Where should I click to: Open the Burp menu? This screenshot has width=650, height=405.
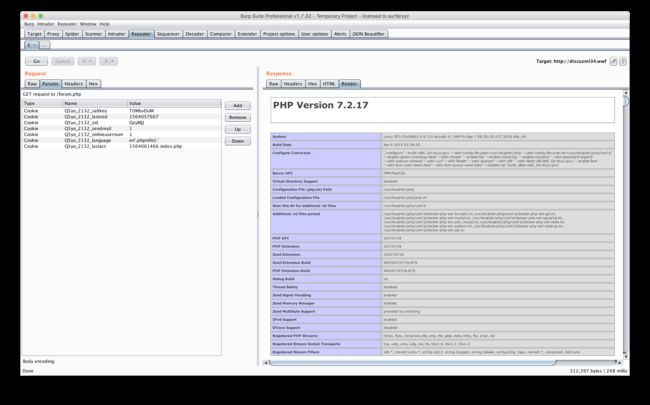[29, 24]
